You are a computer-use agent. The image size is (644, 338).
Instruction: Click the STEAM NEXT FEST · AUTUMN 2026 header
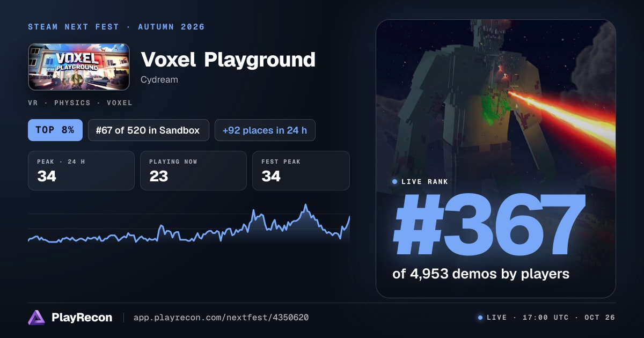[x=116, y=27]
